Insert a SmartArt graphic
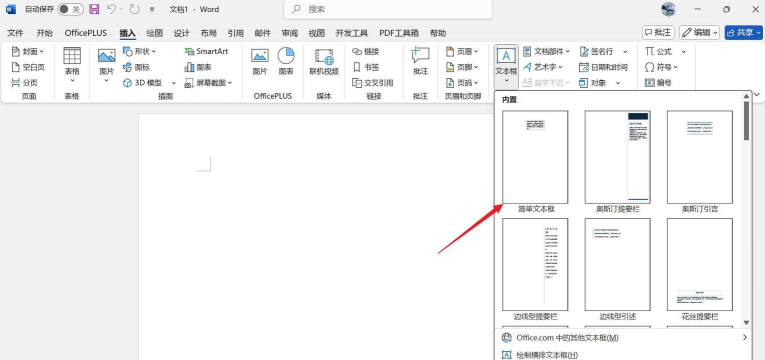 [206, 51]
